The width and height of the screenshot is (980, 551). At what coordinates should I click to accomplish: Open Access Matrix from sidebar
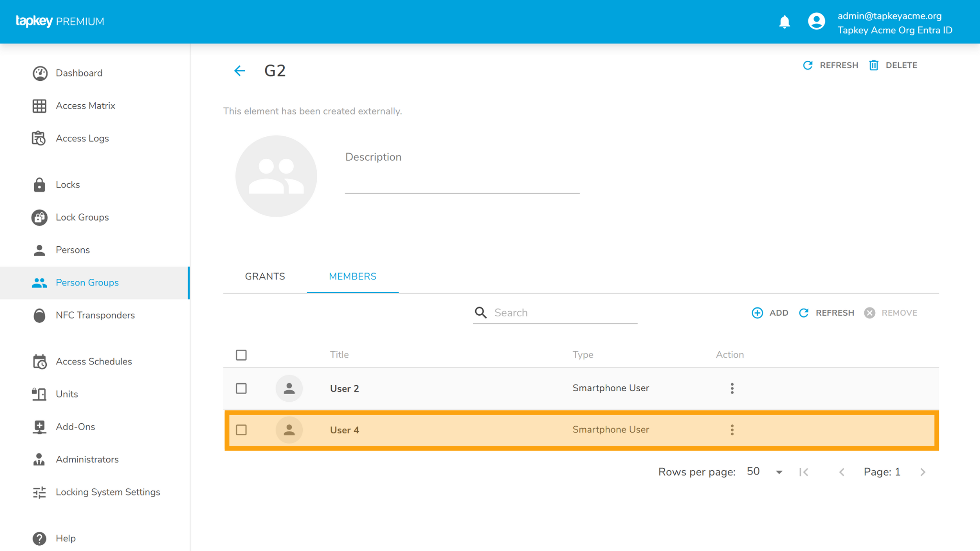[x=85, y=106]
